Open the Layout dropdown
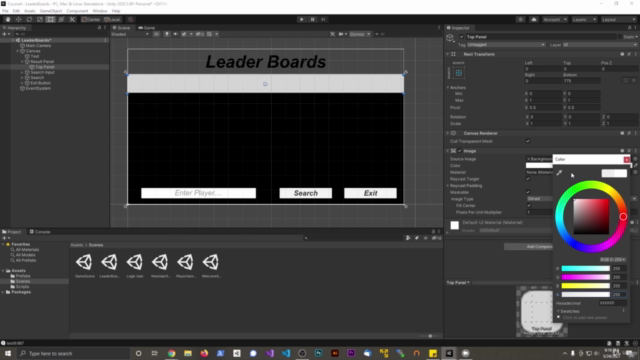This screenshot has height=360, width=640. (618, 20)
